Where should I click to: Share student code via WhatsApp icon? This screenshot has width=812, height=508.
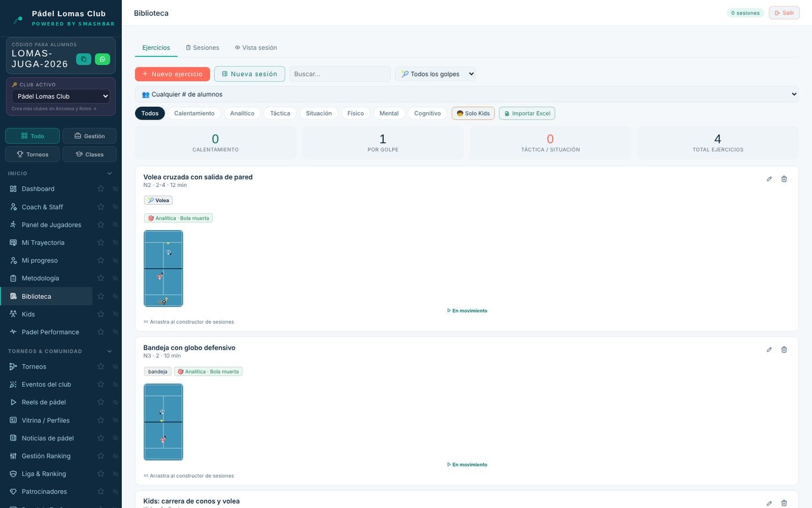click(103, 59)
